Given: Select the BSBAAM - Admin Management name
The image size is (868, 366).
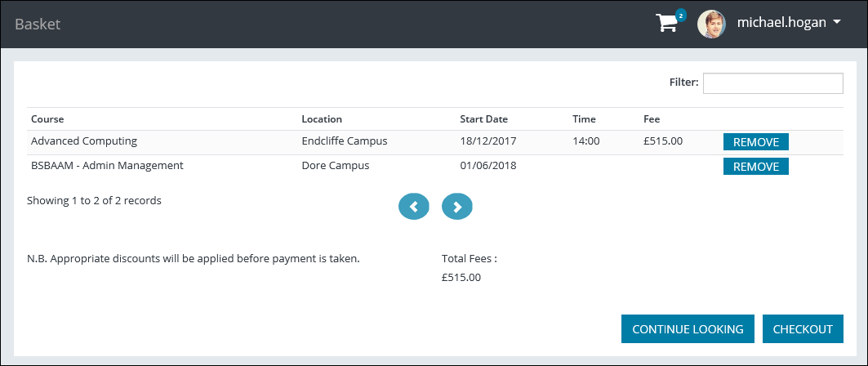Looking at the screenshot, I should (107, 166).
